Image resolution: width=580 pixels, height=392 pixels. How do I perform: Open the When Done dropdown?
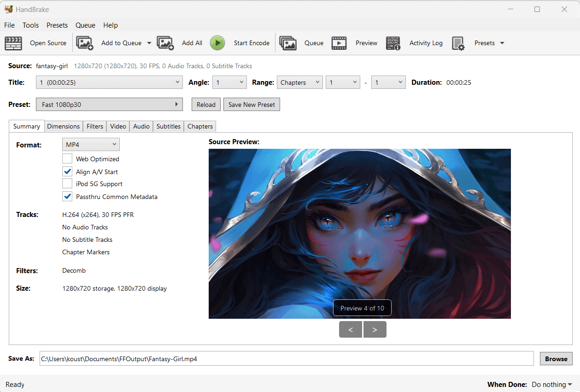pos(551,385)
